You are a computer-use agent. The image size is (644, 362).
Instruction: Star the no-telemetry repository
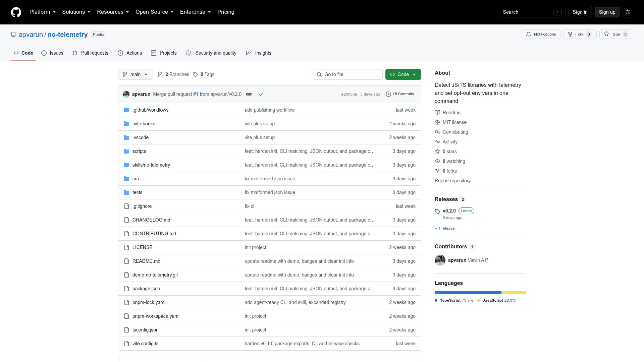(x=616, y=34)
